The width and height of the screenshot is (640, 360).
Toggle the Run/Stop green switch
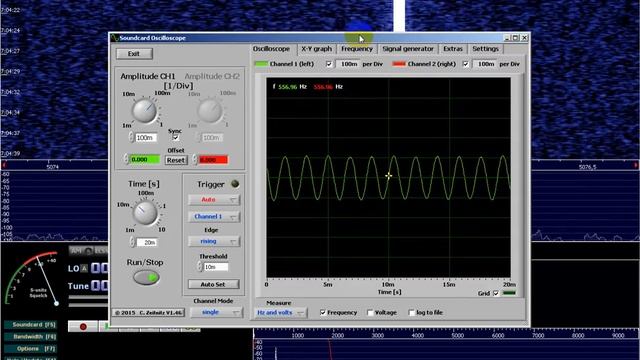[147, 278]
